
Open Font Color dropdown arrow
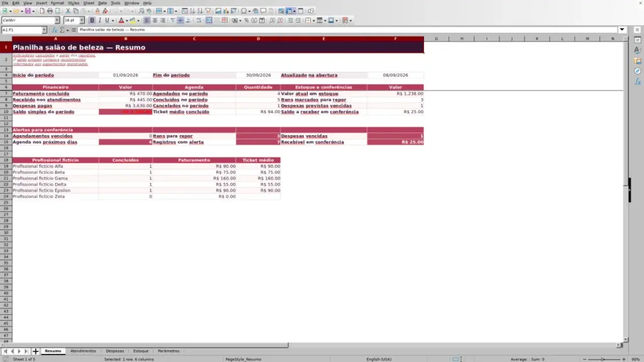[x=127, y=21]
